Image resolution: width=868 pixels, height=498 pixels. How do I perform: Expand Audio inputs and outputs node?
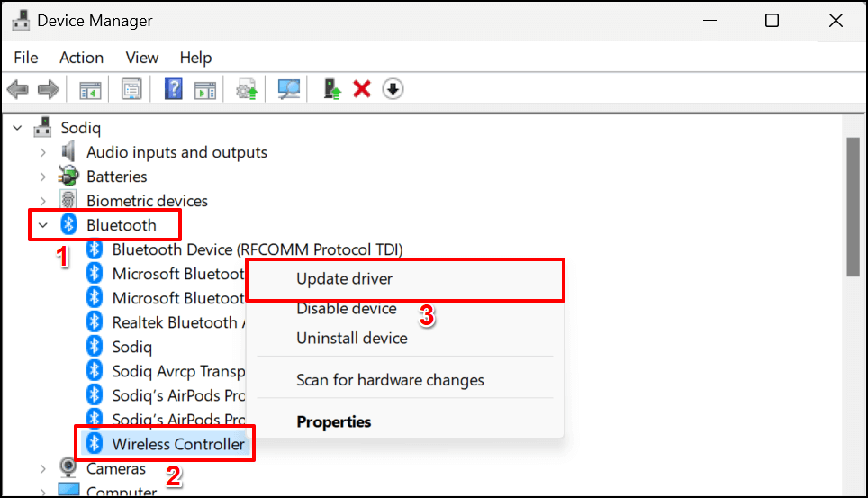point(42,152)
